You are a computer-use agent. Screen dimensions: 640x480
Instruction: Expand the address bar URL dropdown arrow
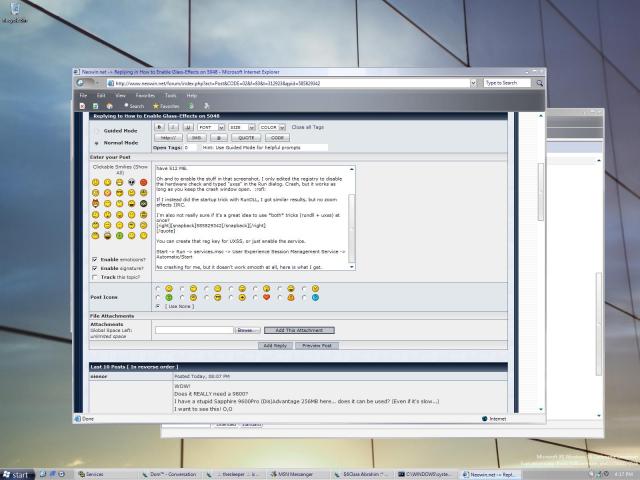tap(473, 83)
